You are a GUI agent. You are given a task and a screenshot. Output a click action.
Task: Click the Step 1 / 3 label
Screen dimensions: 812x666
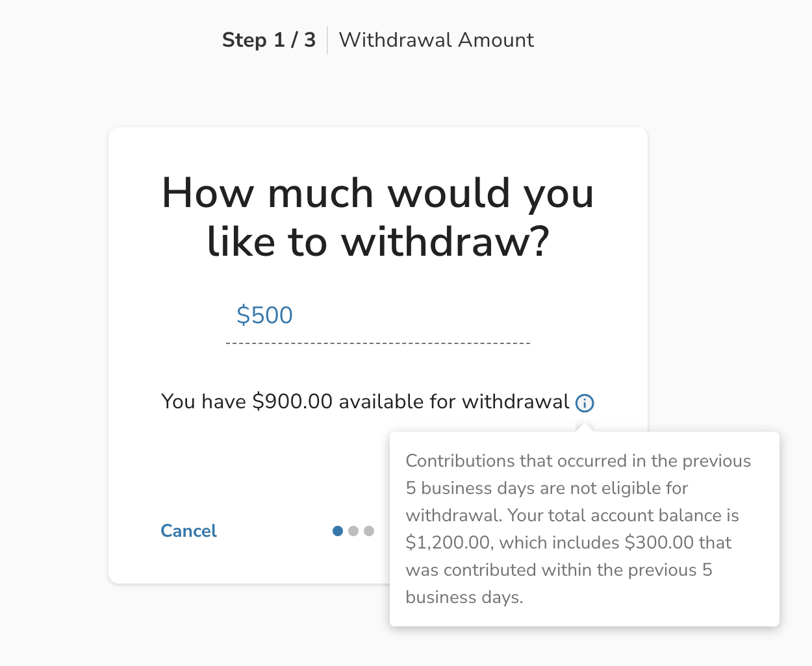(270, 40)
